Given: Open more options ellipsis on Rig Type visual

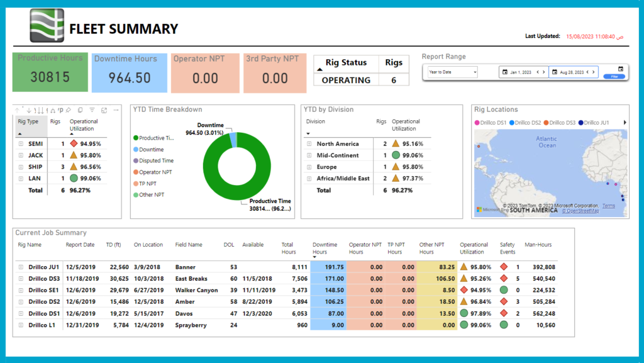Looking at the screenshot, I should coord(116,110).
